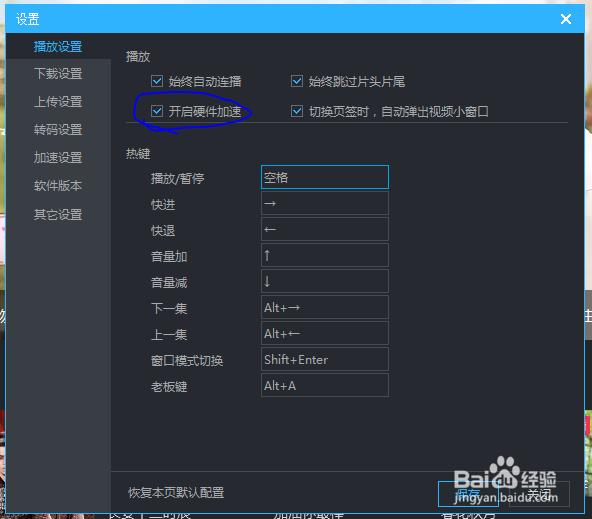Switch to 上传设置 in the sidebar

click(x=58, y=102)
